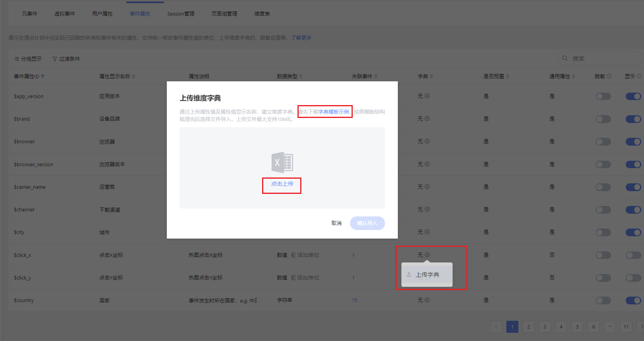Viewport: 644px width, 341px height.
Task: Go to page 3
Action: click(x=545, y=327)
